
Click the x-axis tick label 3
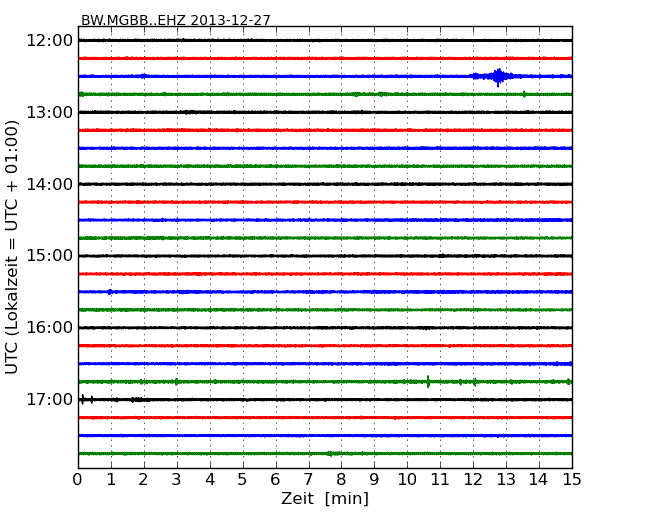[177, 480]
